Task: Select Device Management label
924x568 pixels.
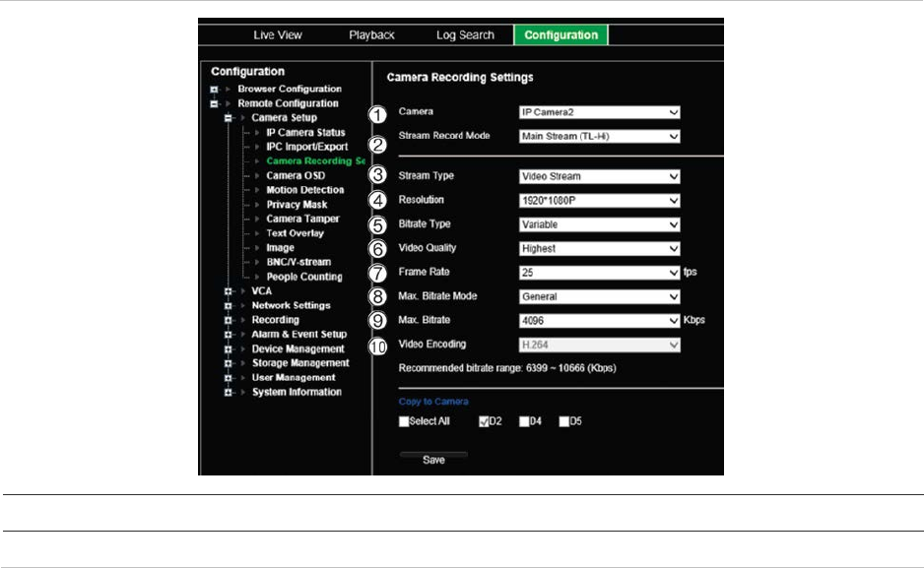Action: [x=298, y=348]
